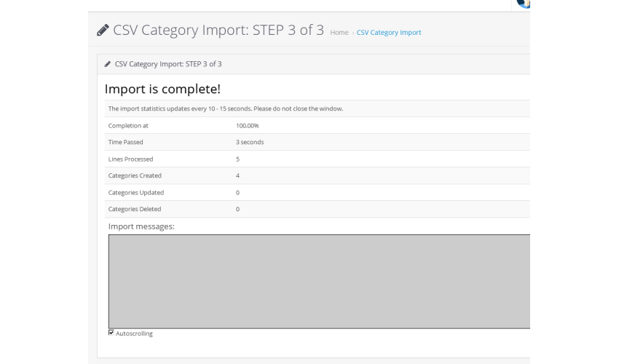Click the 'Import messages:' label
The height and width of the screenshot is (364, 619).
[x=141, y=226]
